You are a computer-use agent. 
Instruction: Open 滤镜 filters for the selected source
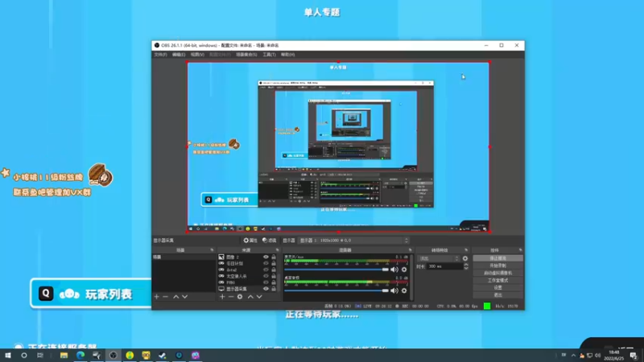[x=270, y=241]
